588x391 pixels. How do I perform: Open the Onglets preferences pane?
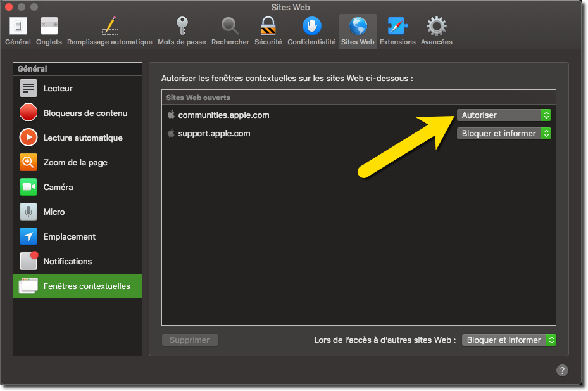coord(49,30)
